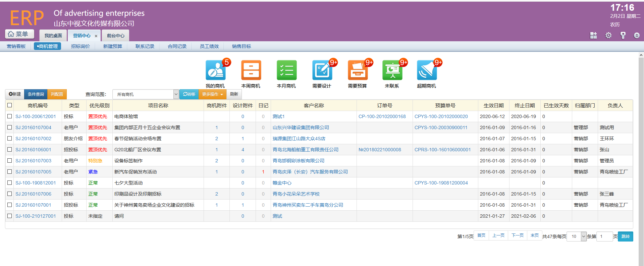Open the per-page count dropdown
This screenshot has height=266, width=644.
point(577,236)
